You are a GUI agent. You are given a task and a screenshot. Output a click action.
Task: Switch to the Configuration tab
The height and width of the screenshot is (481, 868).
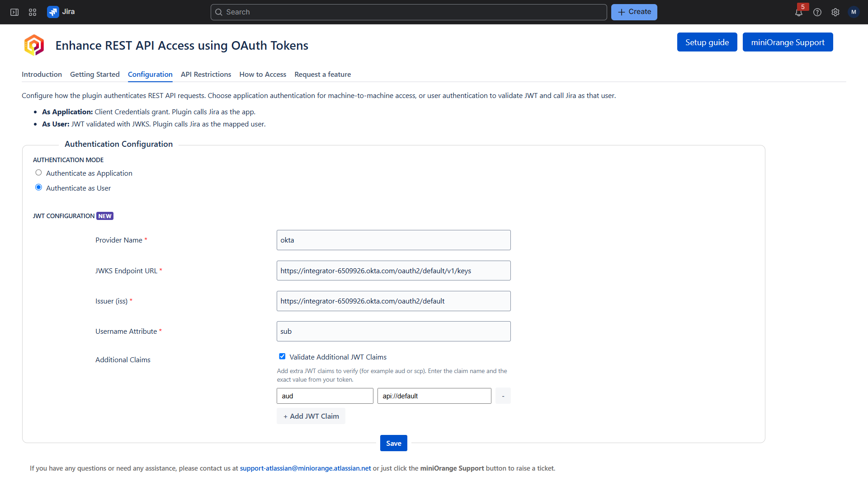[150, 75]
